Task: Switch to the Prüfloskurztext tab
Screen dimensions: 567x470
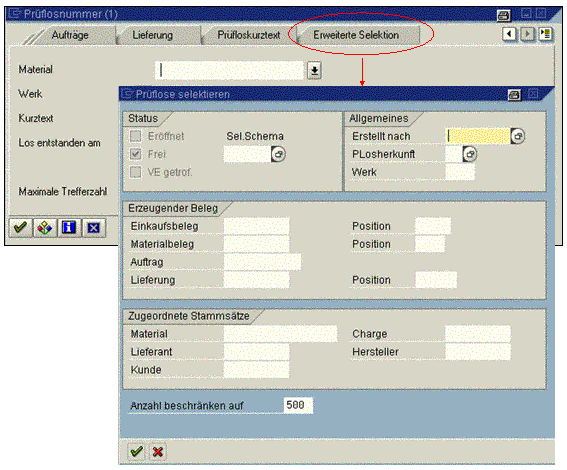Action: [x=249, y=35]
